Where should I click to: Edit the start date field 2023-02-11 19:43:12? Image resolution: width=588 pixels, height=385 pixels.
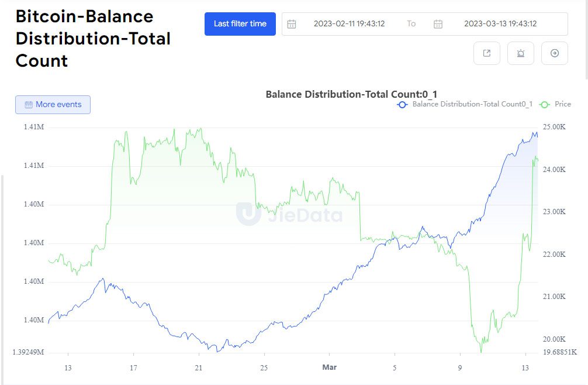349,23
